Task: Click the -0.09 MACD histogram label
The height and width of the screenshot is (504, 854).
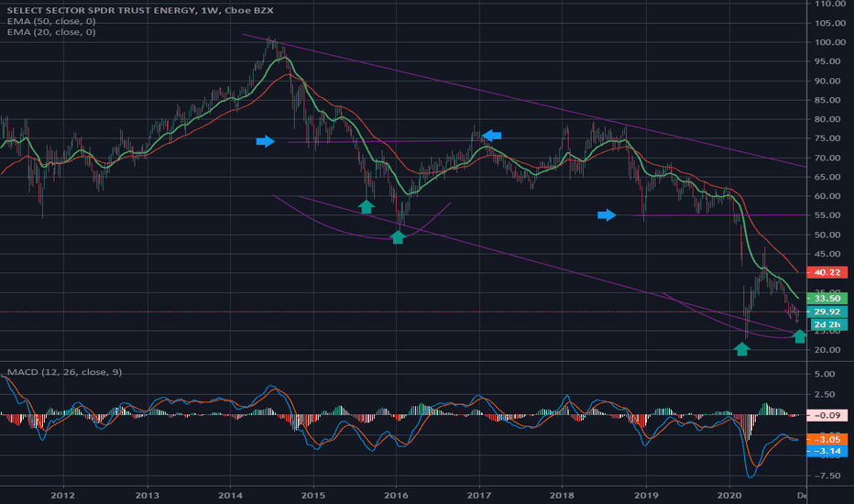Action: tap(827, 415)
